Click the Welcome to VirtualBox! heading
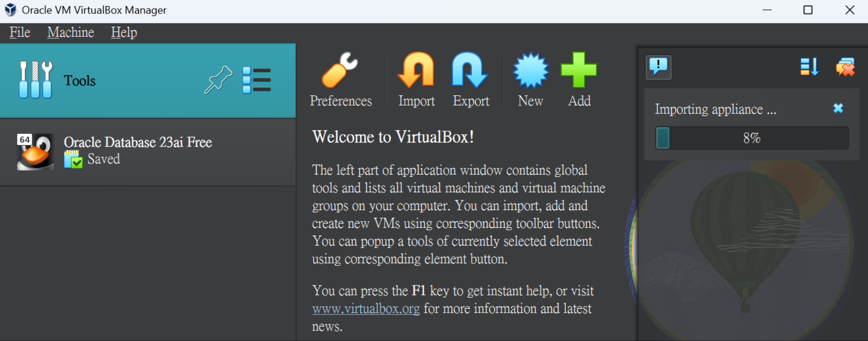The image size is (868, 341). coord(393,137)
